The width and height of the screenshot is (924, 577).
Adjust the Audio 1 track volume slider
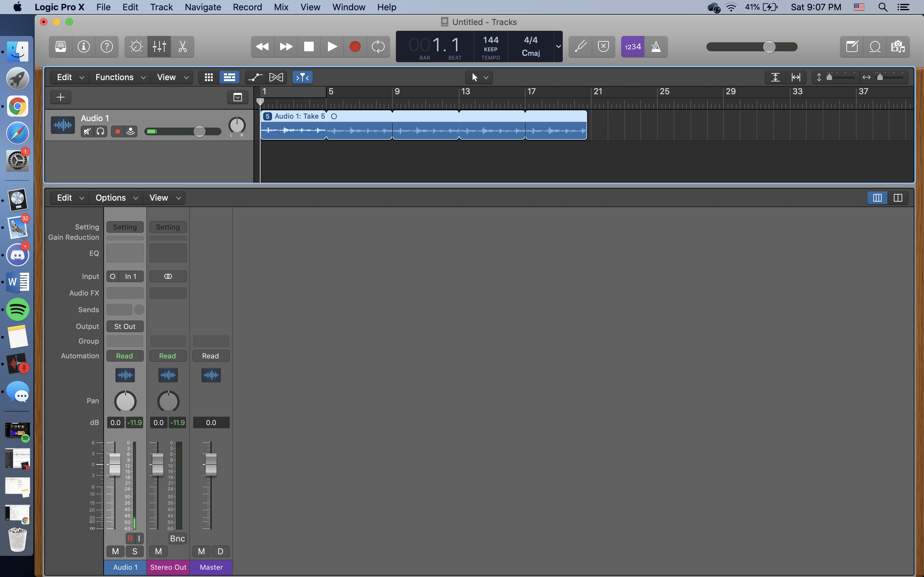click(199, 132)
